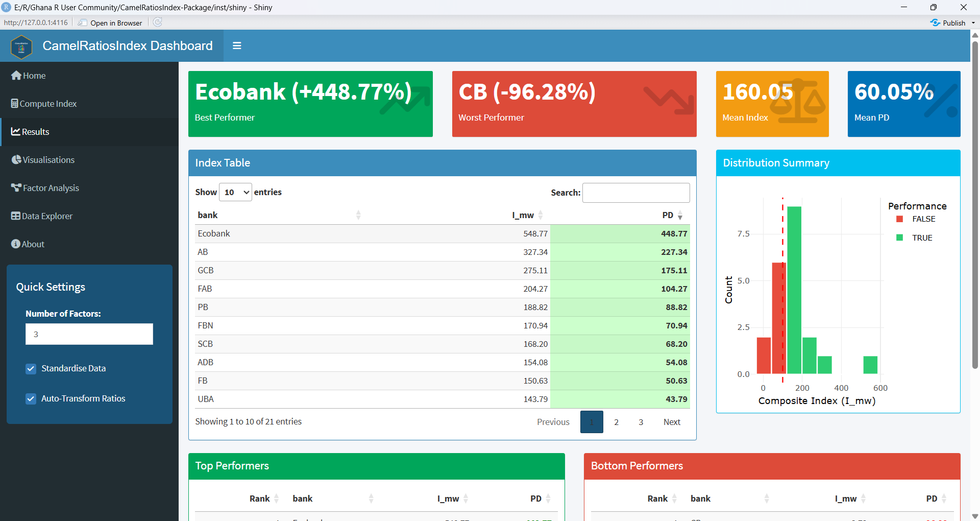The image size is (980, 521).
Task: Click the scrollbar down arrow
Action: (x=975, y=516)
